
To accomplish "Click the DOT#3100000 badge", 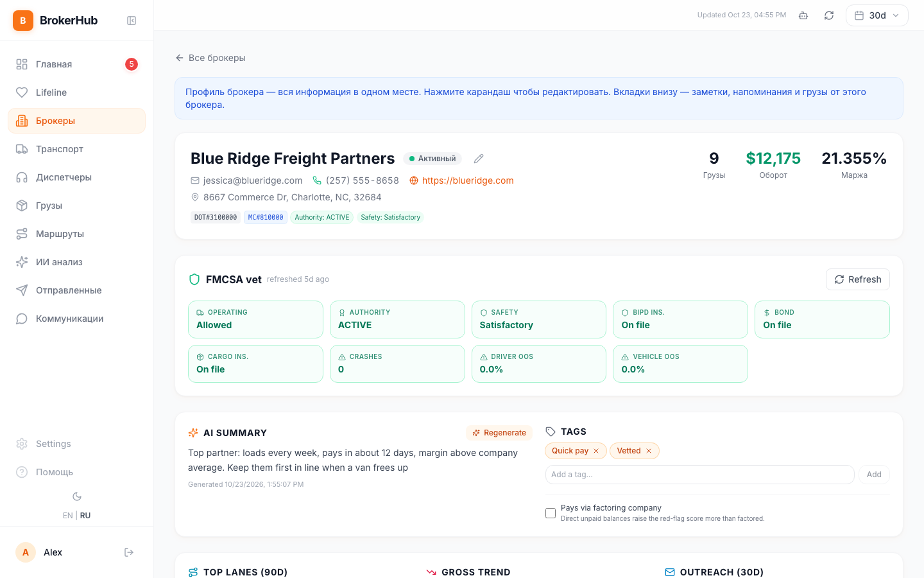I will 216,218.
